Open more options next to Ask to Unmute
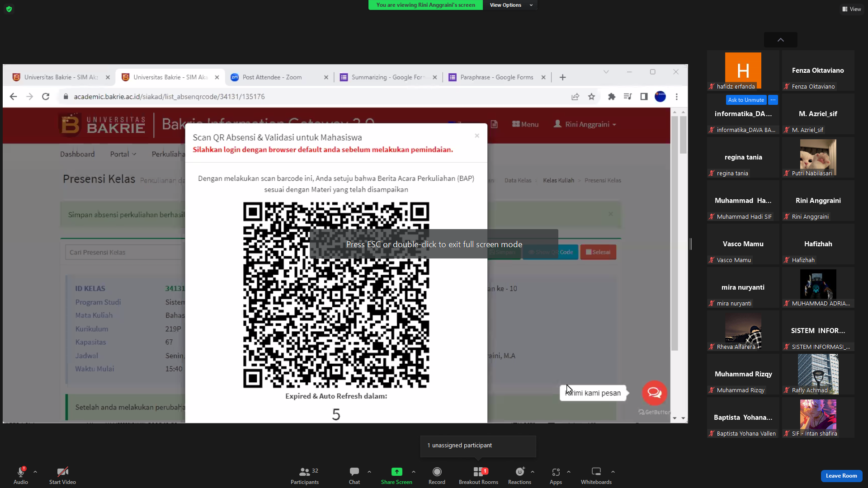The width and height of the screenshot is (868, 488). click(x=773, y=100)
